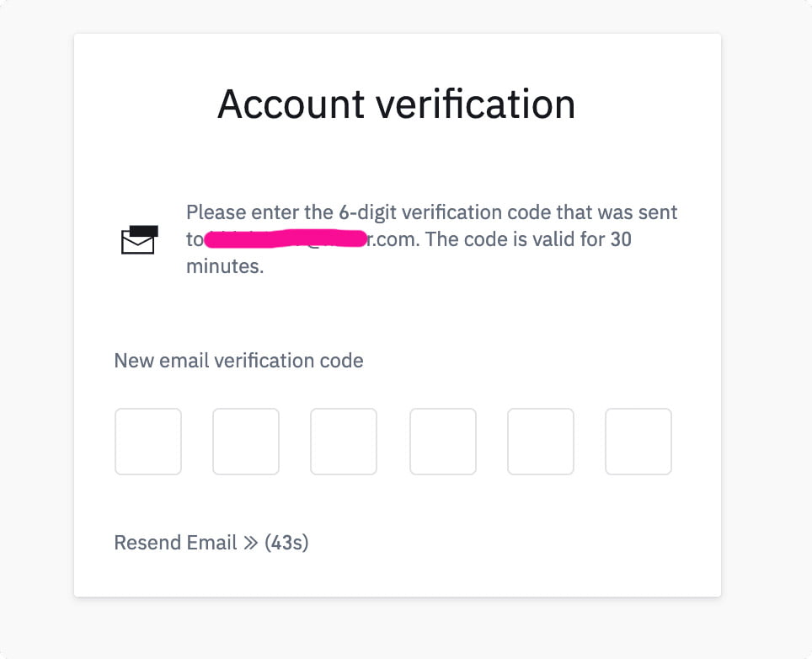Click the double chevron next to Resend Email
This screenshot has width=812, height=659.
pos(249,543)
